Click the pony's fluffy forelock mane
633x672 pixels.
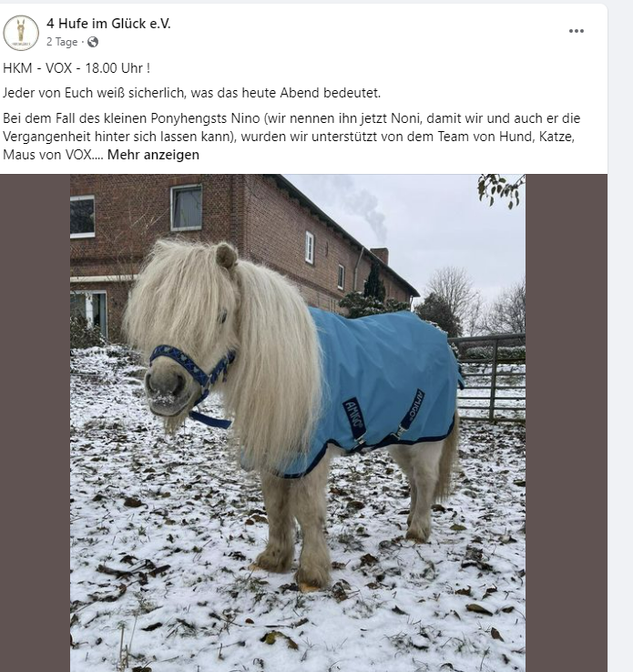point(180,291)
